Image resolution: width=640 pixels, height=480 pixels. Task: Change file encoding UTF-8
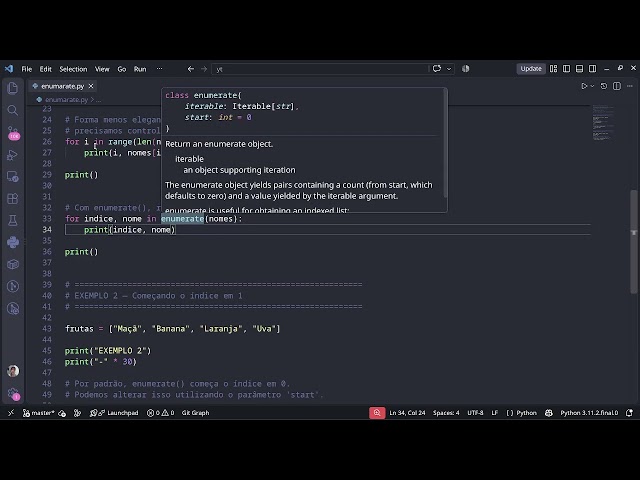[x=475, y=413]
